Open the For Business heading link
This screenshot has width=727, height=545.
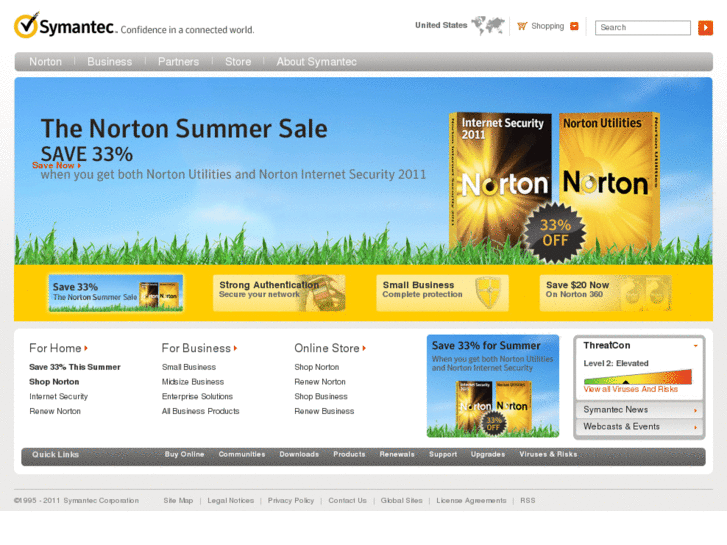click(x=196, y=348)
